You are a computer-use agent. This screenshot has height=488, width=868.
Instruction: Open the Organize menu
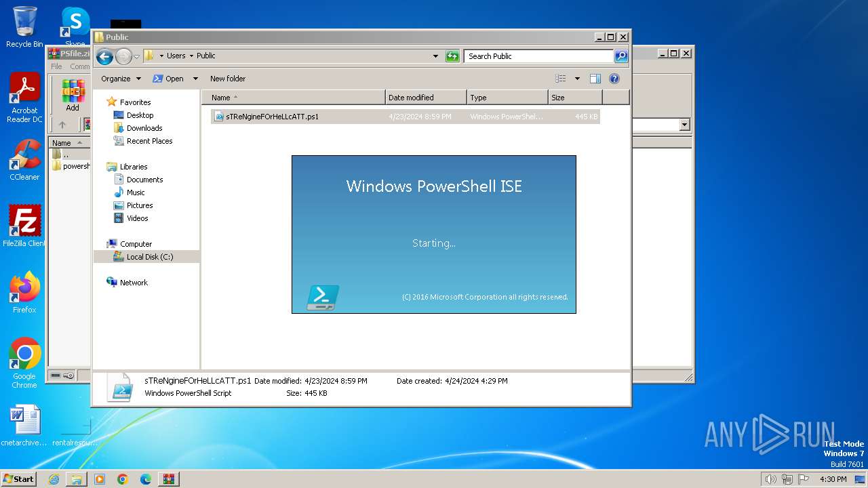(x=121, y=79)
